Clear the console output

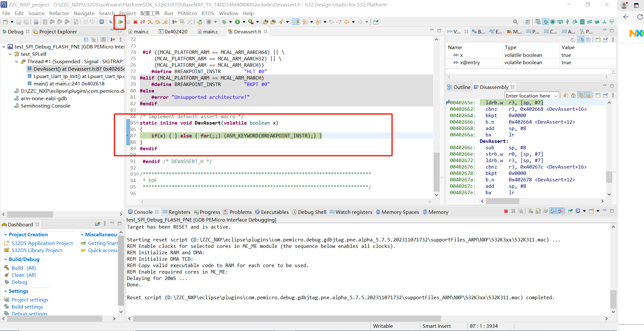tap(531, 212)
